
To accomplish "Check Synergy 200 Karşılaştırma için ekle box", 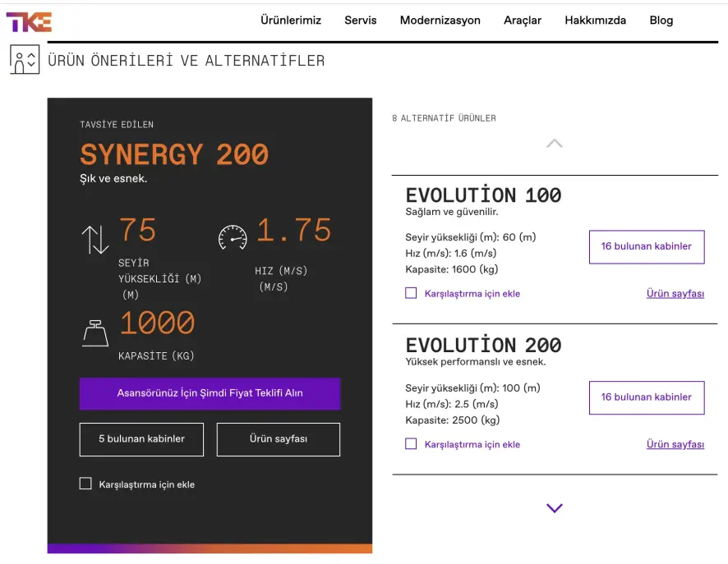I will [x=85, y=484].
